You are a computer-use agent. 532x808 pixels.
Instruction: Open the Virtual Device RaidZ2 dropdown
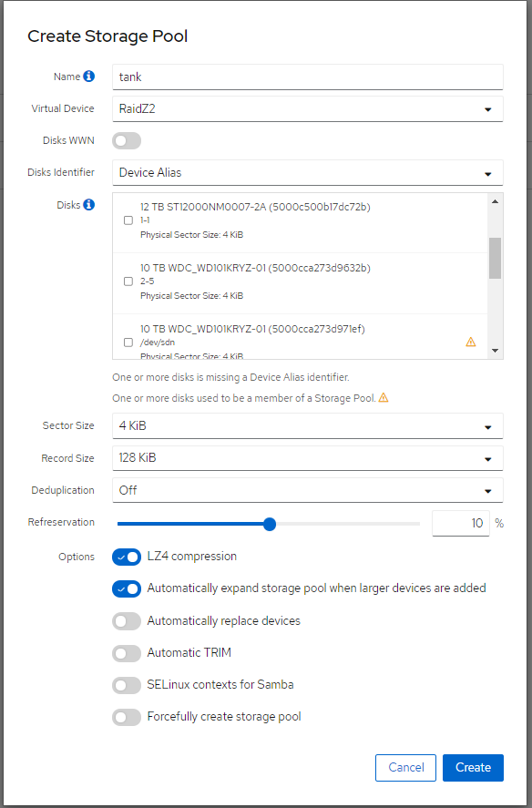tap(308, 108)
